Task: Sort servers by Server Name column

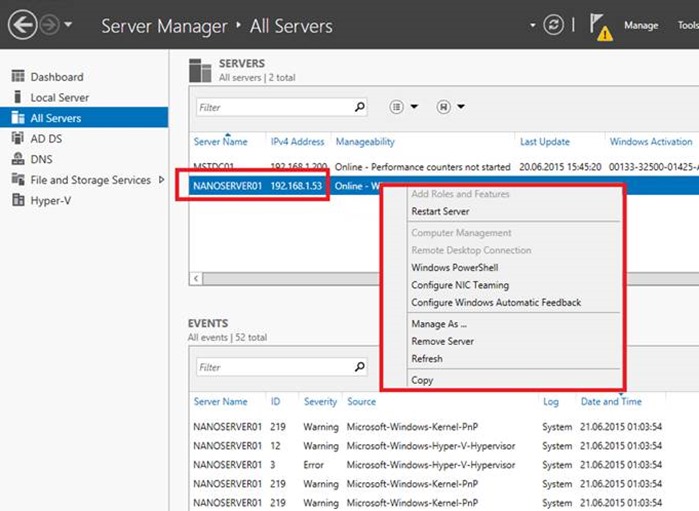Action: [220, 142]
